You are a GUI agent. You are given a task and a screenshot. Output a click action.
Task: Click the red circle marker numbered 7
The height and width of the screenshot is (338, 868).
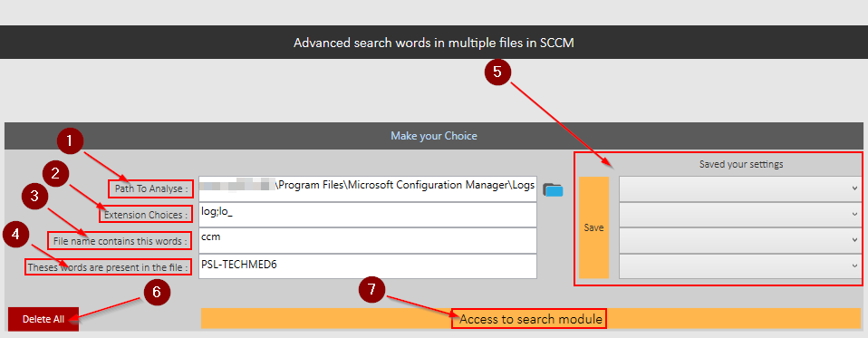coord(371,289)
